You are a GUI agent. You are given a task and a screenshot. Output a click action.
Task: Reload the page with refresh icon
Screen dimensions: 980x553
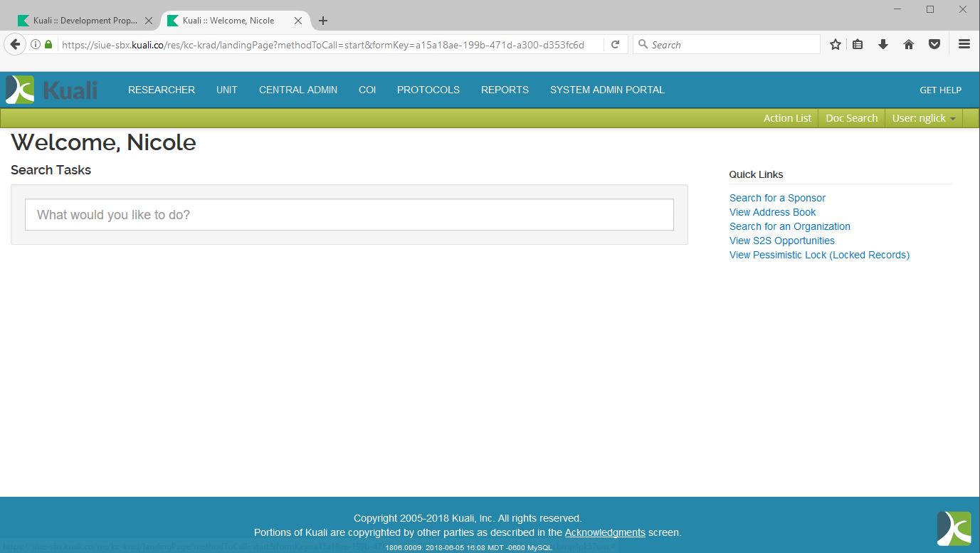pyautogui.click(x=615, y=44)
